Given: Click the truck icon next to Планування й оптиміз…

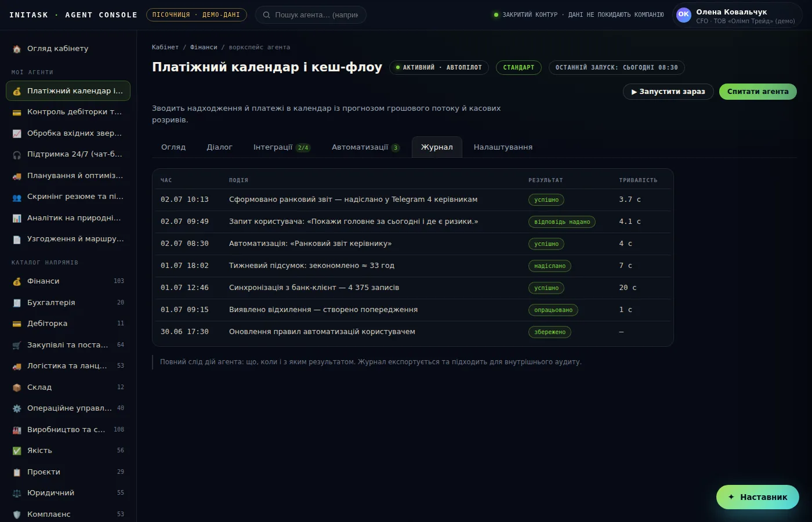Looking at the screenshot, I should point(17,176).
